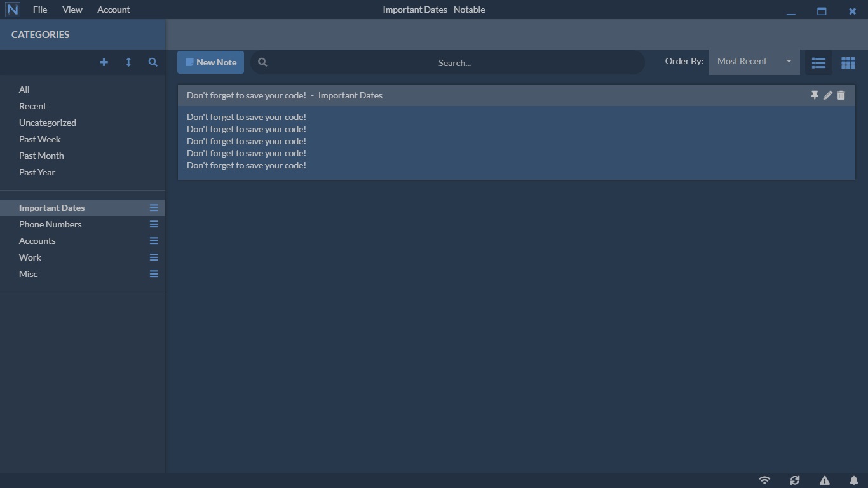Create a New Note
Image resolution: width=868 pixels, height=488 pixels.
point(210,62)
